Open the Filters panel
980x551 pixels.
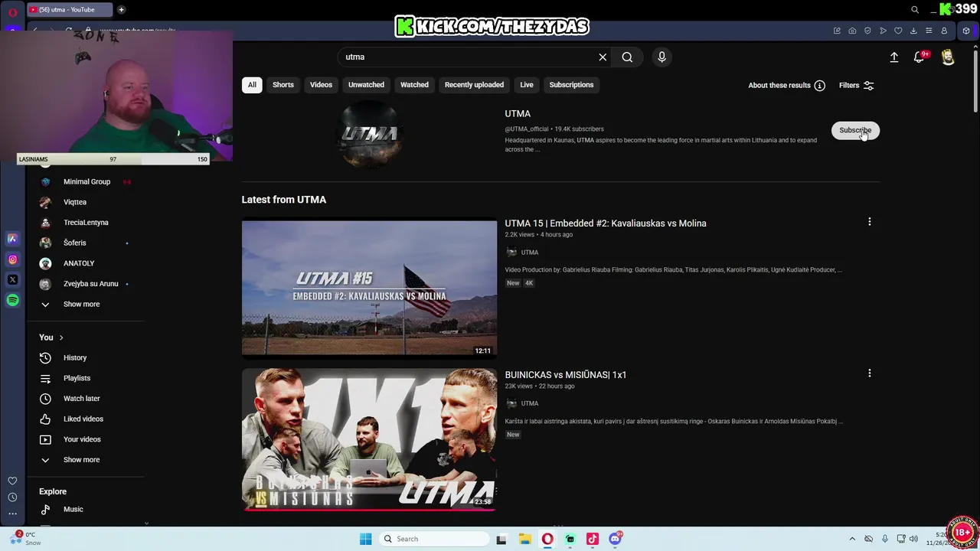click(856, 86)
